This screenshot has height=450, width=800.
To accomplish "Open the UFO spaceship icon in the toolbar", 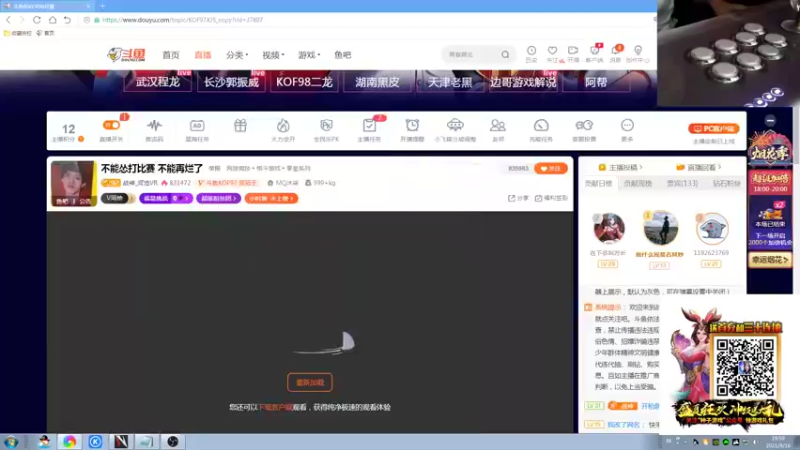I will (x=455, y=126).
